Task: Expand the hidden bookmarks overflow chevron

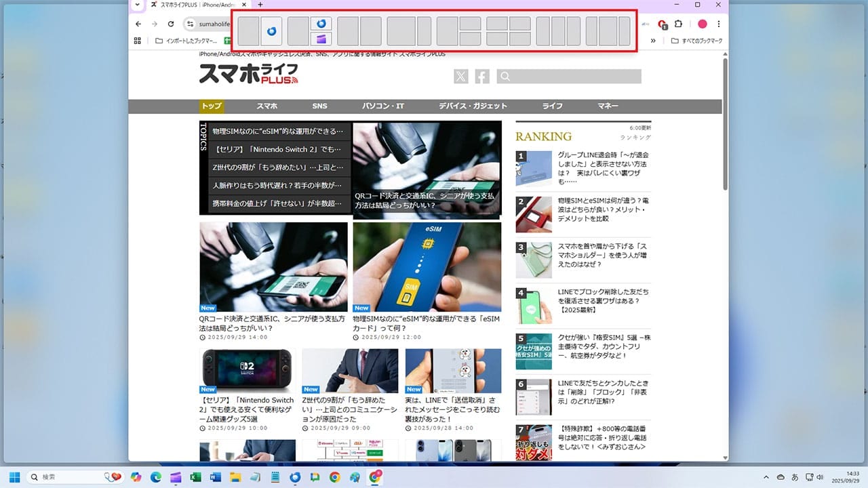Action: pos(653,41)
